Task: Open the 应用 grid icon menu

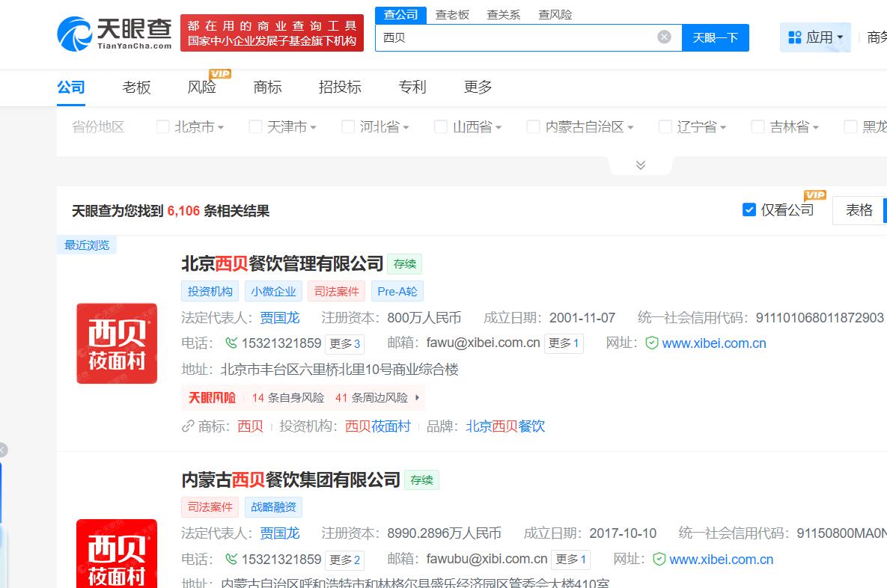Action: pos(795,37)
